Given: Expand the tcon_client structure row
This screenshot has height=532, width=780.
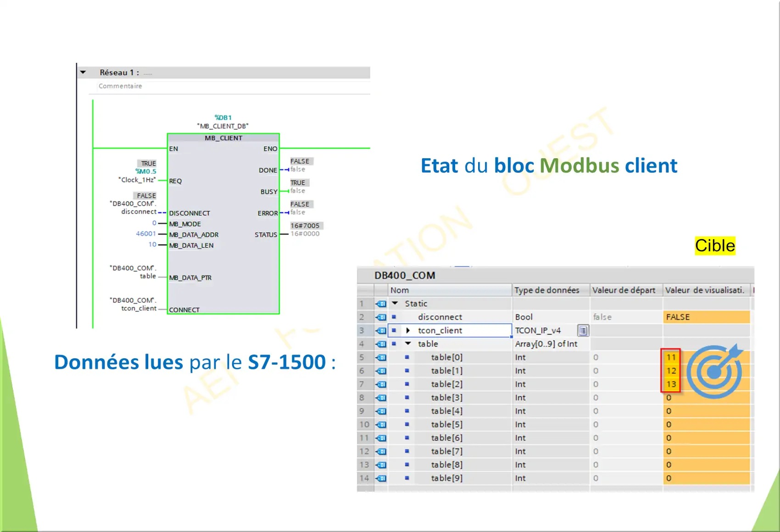Looking at the screenshot, I should pyautogui.click(x=408, y=330).
